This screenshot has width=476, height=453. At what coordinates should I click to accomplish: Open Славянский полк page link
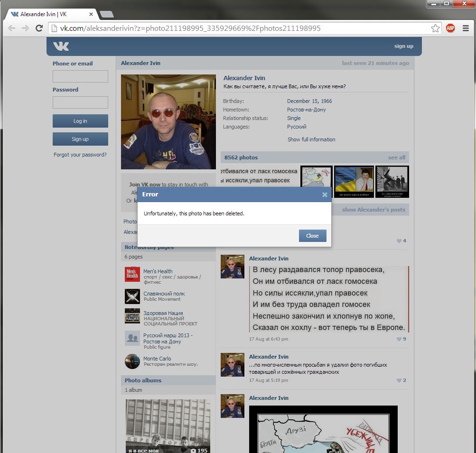(164, 294)
